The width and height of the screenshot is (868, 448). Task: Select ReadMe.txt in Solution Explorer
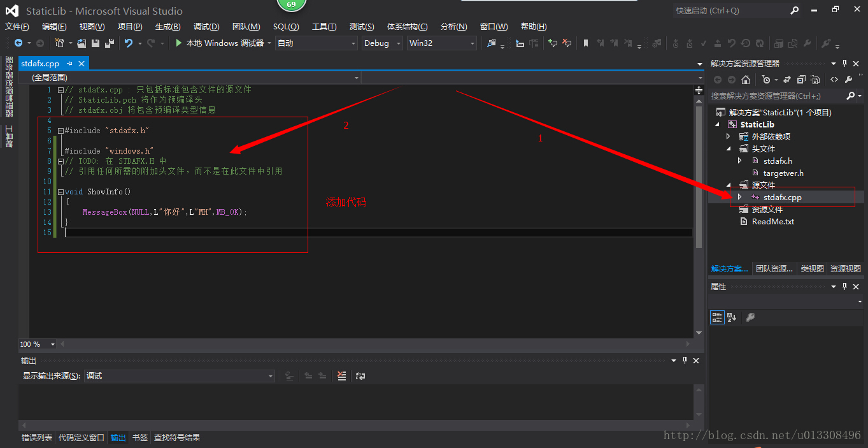tap(773, 222)
